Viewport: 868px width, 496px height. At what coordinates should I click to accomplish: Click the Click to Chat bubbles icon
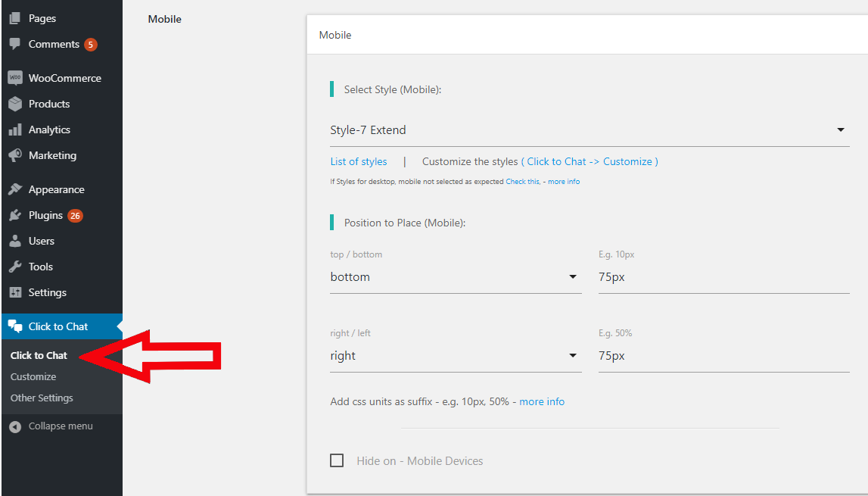pyautogui.click(x=15, y=326)
